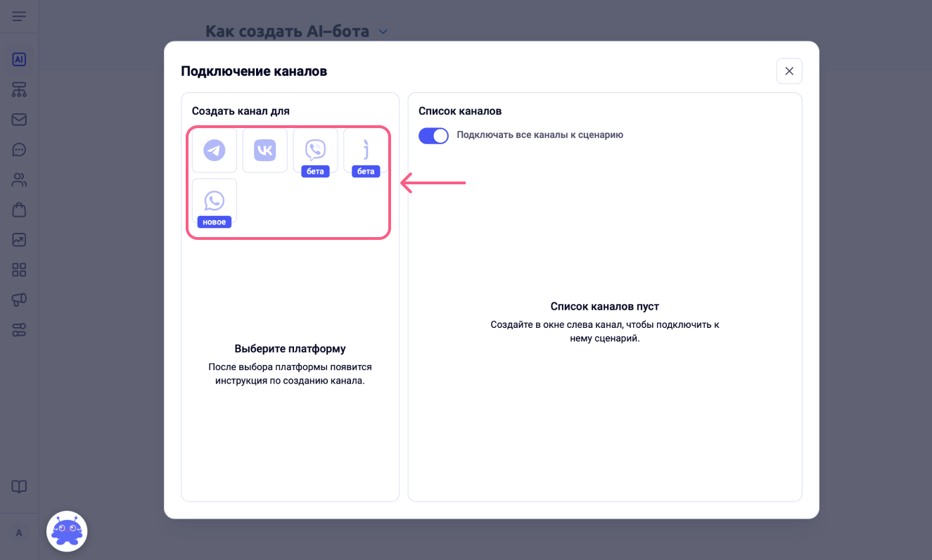The width and height of the screenshot is (932, 560).
Task: Open the settings toggles sidebar icon
Action: click(19, 330)
